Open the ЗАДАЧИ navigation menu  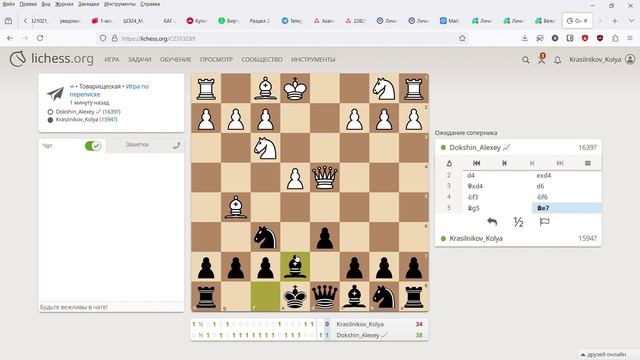pos(139,60)
